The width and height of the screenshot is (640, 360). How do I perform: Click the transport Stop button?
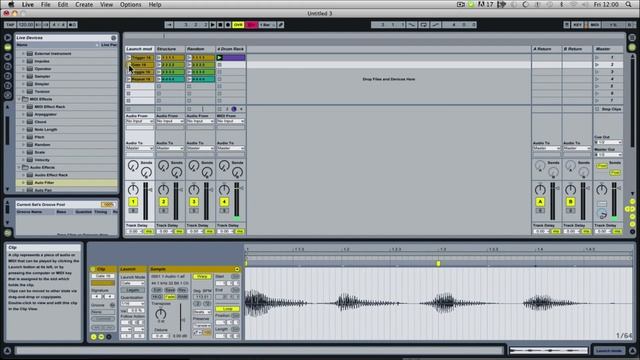coord(220,25)
